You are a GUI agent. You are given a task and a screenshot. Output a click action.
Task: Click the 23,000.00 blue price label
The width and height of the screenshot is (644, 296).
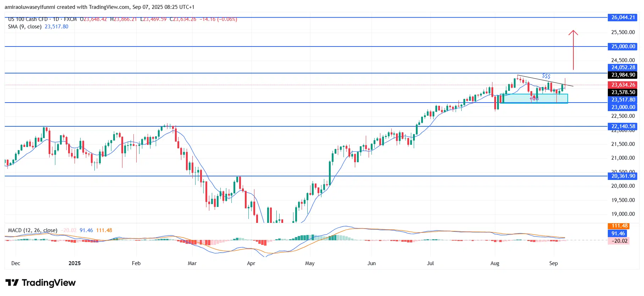pos(623,107)
